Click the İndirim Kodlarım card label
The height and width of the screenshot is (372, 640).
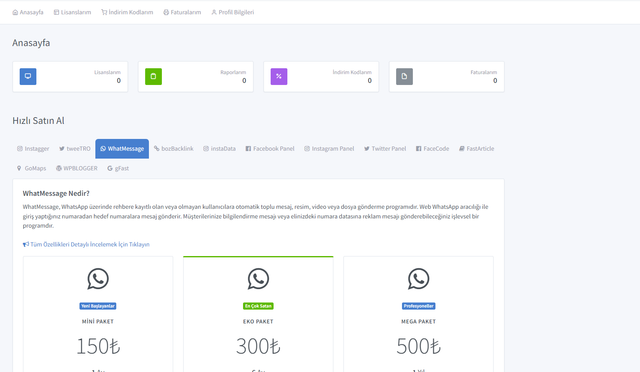pos(352,72)
